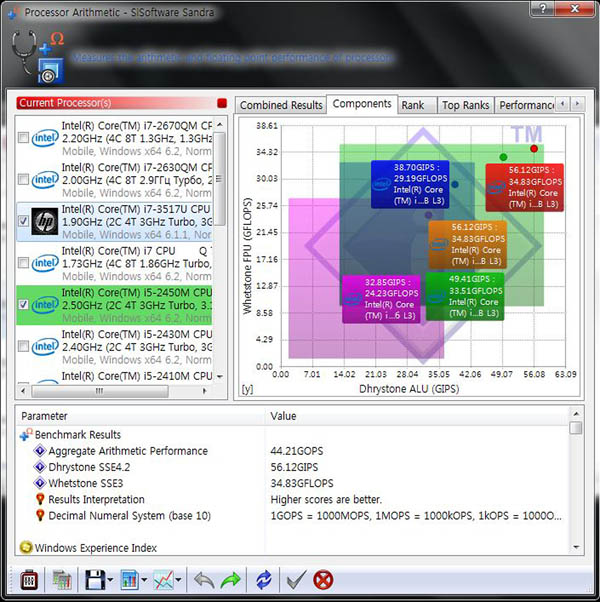Uncheck the Core i5-2450M checkbox
Screen dimensions: 600x602
[23, 304]
